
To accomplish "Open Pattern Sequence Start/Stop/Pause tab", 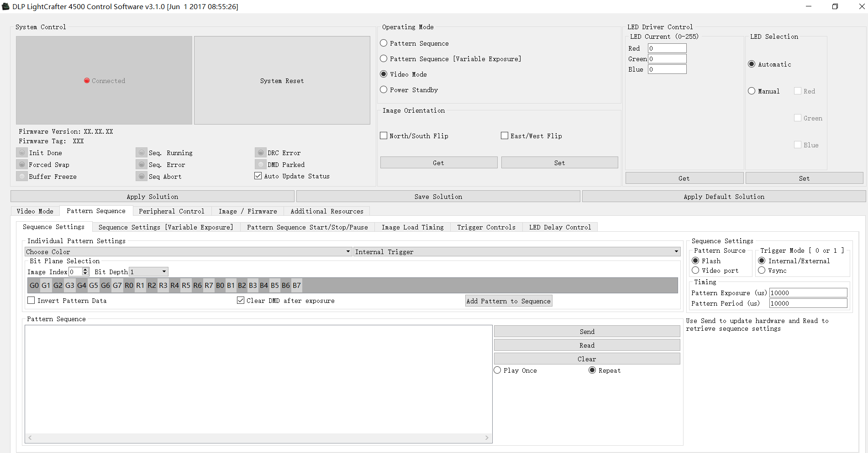I will pos(307,227).
